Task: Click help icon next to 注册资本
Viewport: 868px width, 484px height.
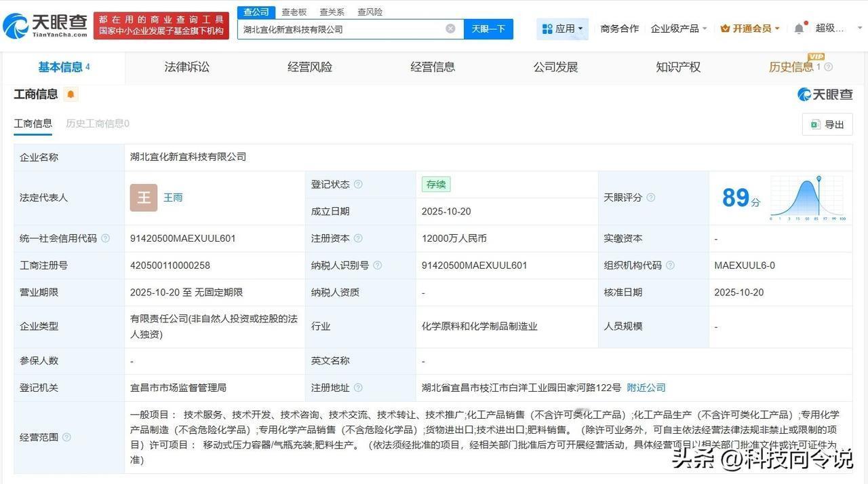Action: [x=358, y=238]
